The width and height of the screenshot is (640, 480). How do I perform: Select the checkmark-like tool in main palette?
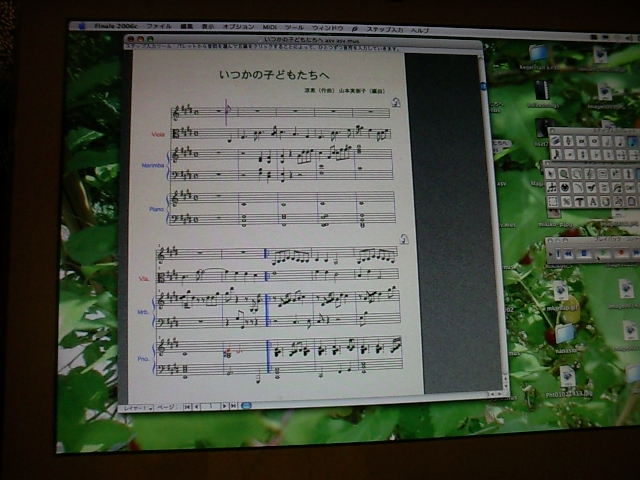(591, 188)
